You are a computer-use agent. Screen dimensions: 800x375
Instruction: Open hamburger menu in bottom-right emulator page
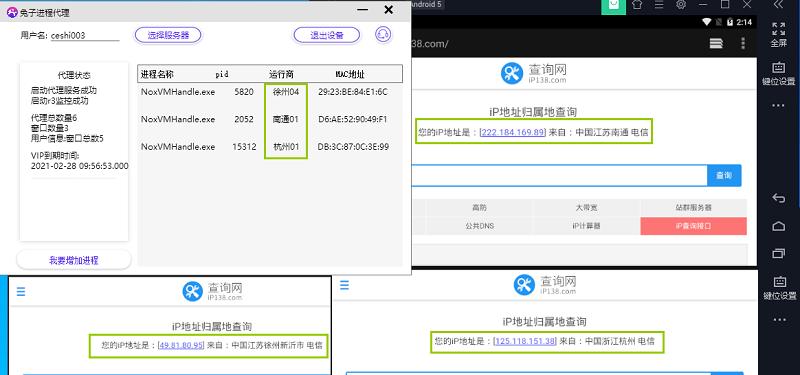click(x=344, y=285)
